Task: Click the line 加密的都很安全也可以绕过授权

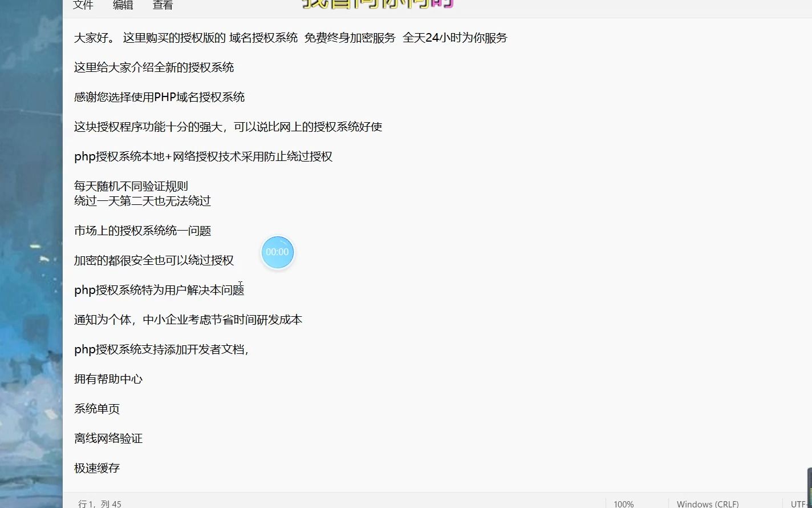Action: tap(154, 260)
